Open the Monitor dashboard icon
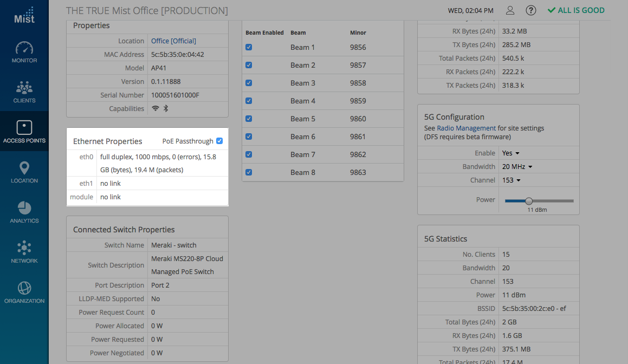628x364 pixels. [x=24, y=48]
